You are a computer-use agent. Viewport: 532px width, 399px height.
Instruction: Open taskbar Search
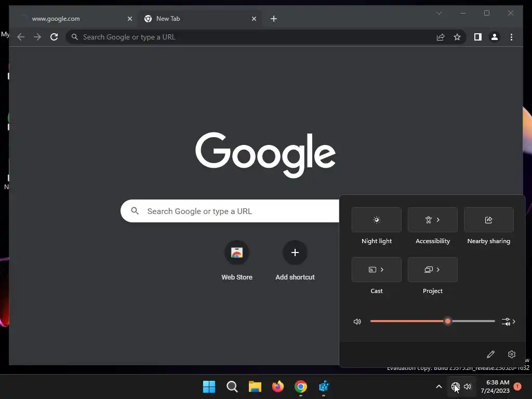pos(232,387)
